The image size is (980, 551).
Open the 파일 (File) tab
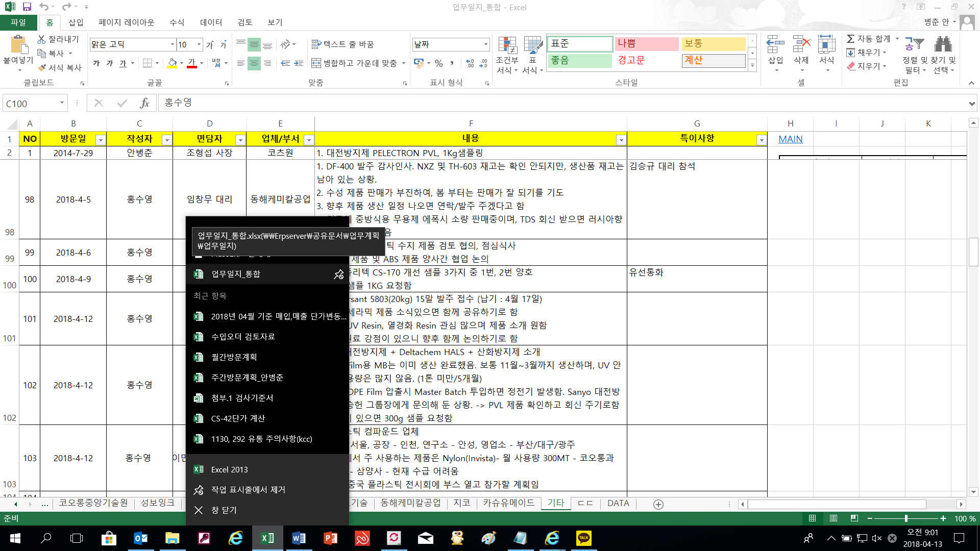[18, 22]
